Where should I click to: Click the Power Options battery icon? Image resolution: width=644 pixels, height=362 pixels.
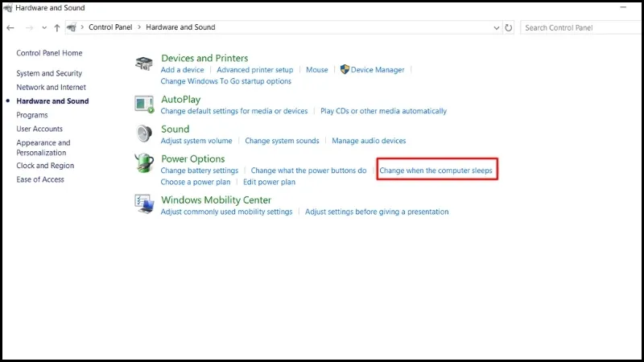144,163
